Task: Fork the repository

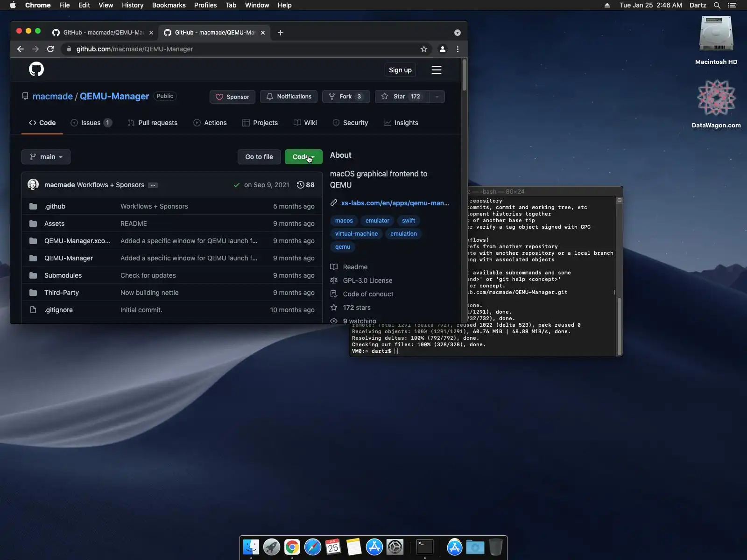Action: (x=346, y=97)
